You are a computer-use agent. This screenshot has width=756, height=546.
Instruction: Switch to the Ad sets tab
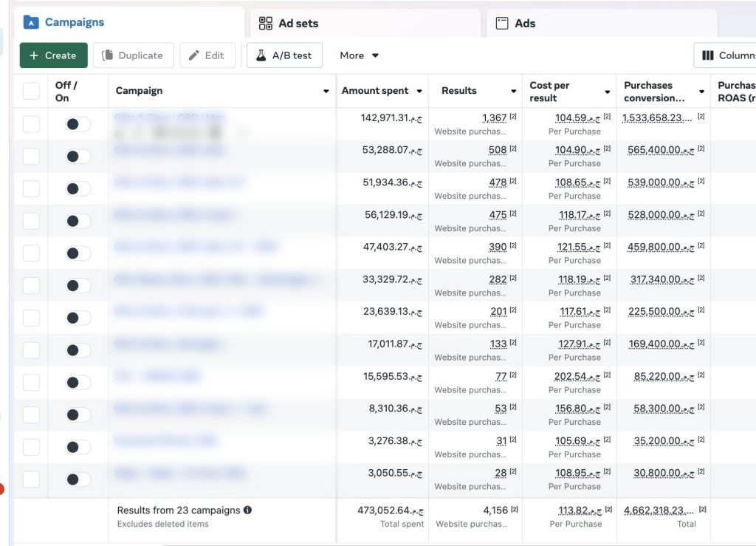tap(298, 24)
